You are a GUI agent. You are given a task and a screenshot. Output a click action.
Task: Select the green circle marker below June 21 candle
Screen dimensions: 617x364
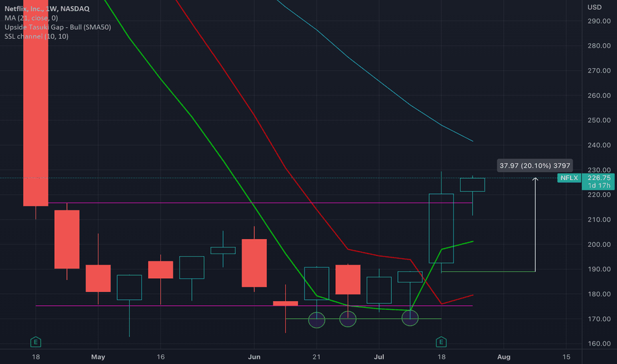316,320
